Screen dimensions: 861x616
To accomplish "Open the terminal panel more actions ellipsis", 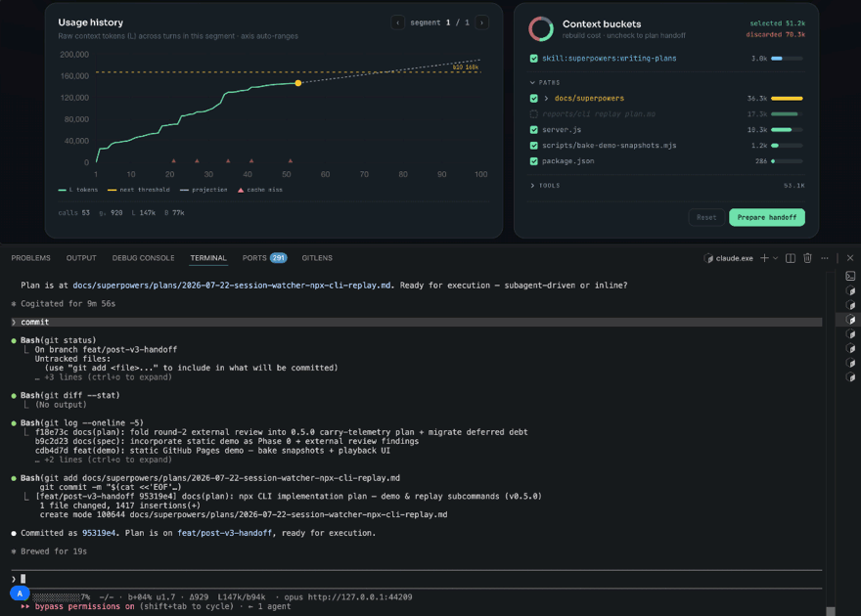I will pyautogui.click(x=824, y=258).
